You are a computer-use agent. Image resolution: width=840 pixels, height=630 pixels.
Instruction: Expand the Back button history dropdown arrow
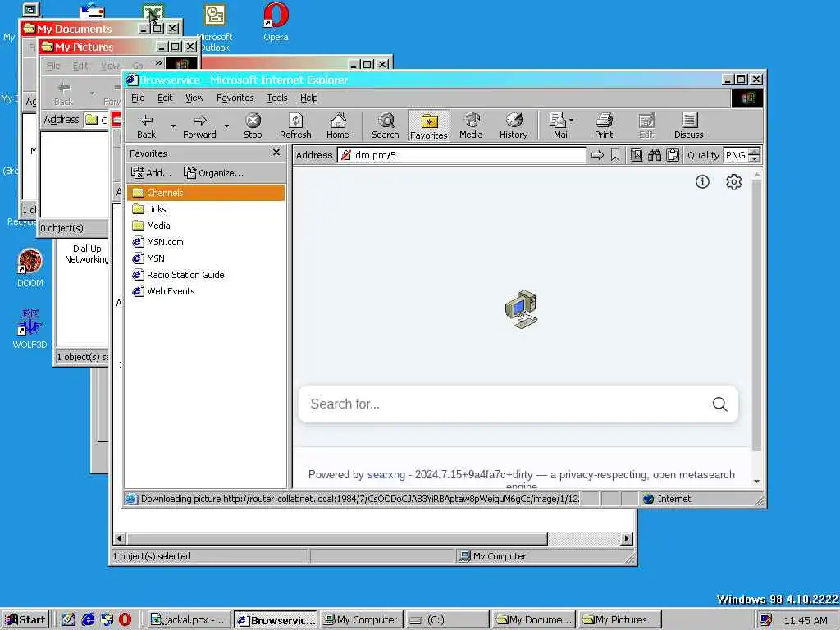173,126
